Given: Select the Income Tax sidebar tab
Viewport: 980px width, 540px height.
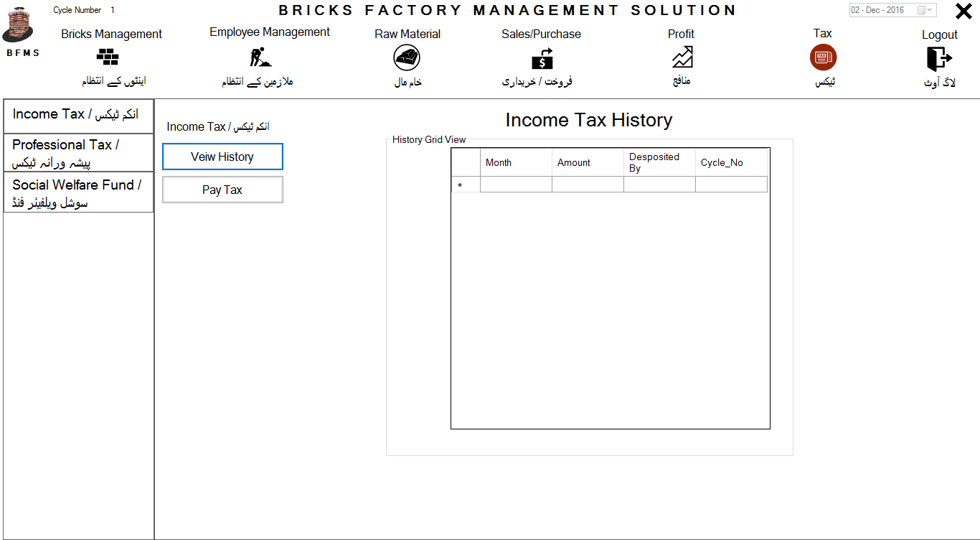Looking at the screenshot, I should [x=78, y=116].
